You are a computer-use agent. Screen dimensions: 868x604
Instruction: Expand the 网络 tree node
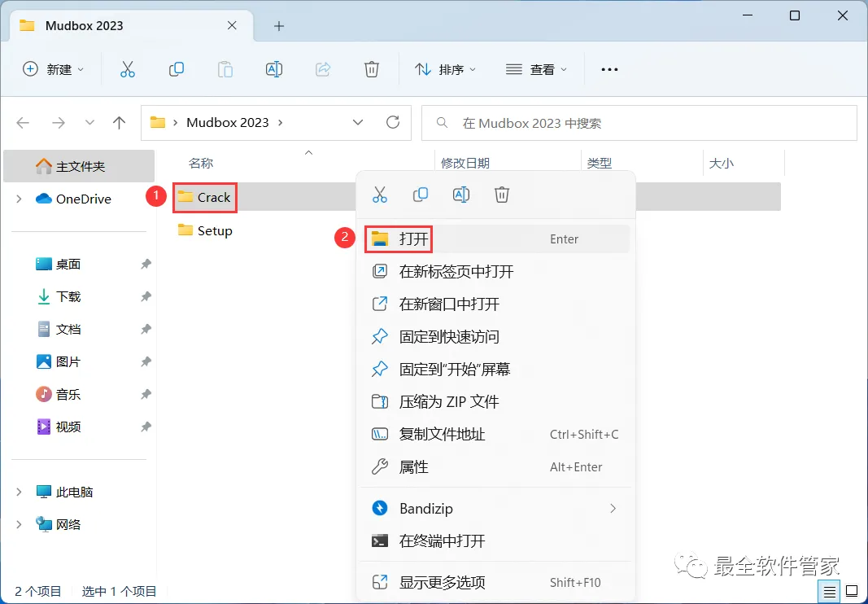click(19, 524)
